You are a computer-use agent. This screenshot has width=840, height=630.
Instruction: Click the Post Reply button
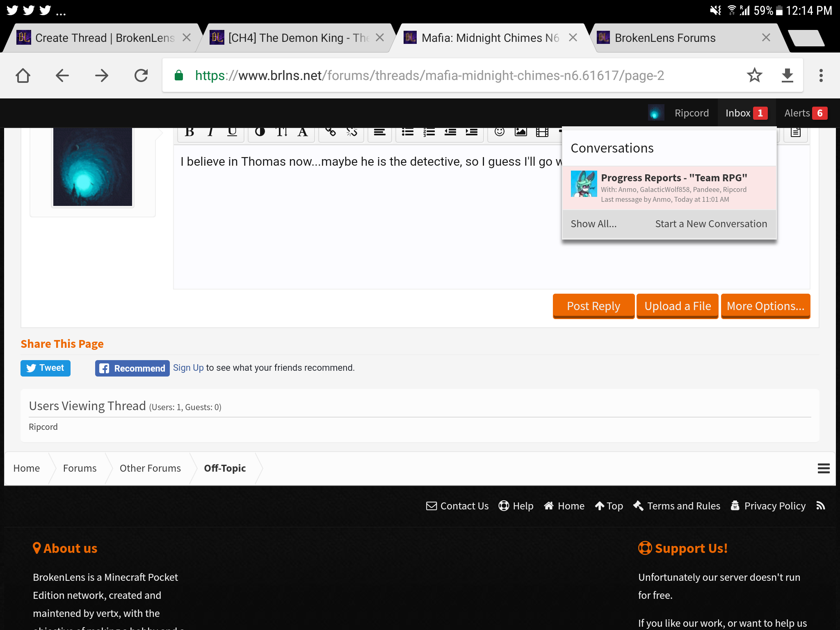[x=593, y=306]
